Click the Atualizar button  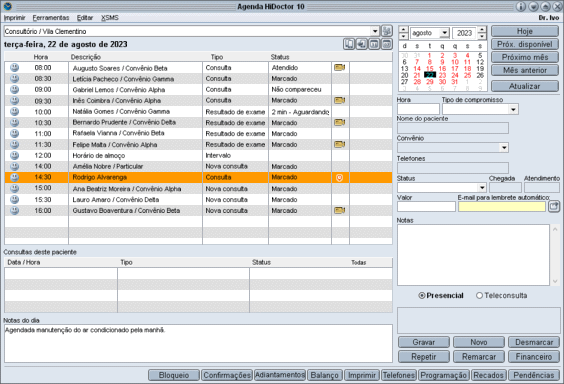click(525, 86)
